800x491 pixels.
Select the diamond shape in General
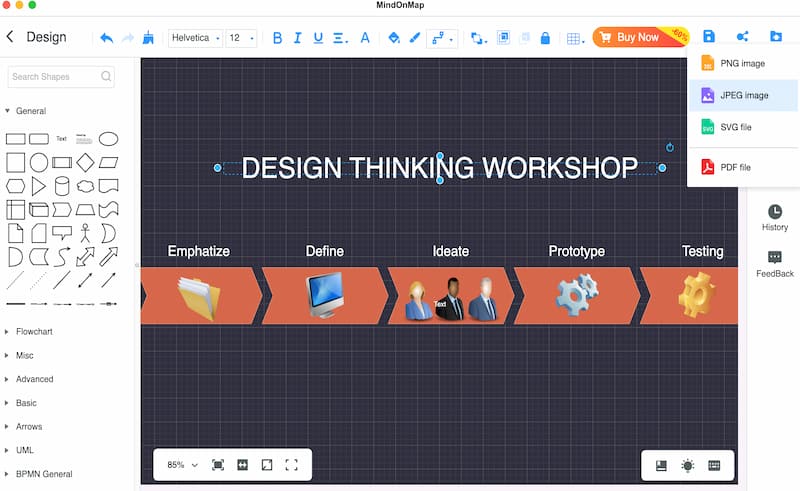[85, 162]
